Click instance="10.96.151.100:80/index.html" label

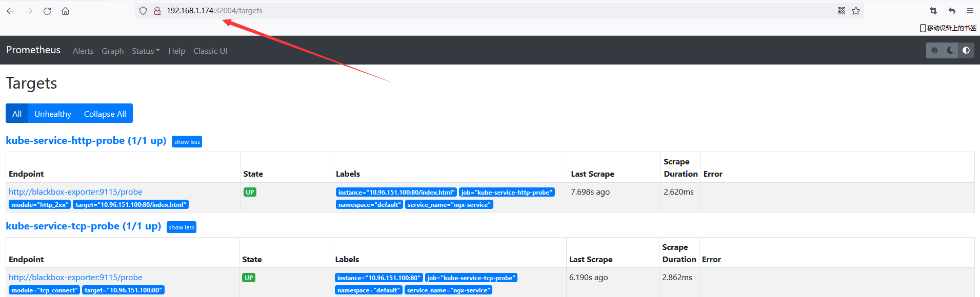point(396,193)
